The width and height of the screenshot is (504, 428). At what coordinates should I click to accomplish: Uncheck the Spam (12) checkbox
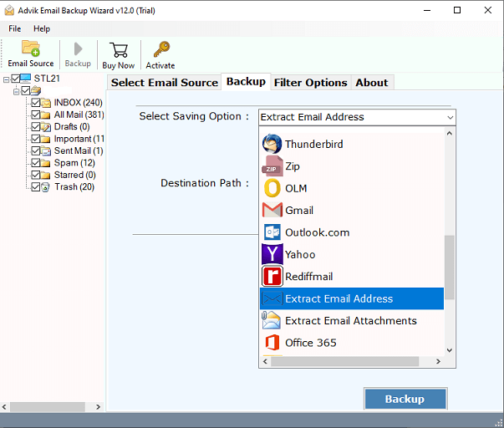(x=36, y=163)
